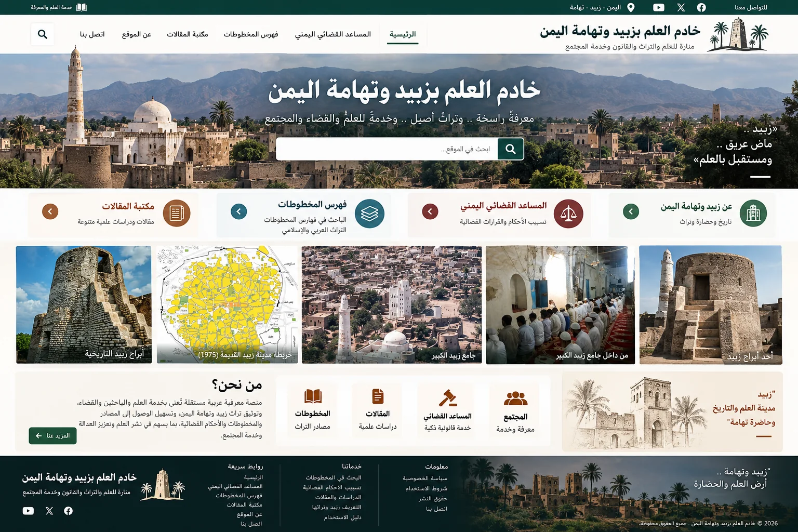The width and height of the screenshot is (798, 532).
Task: Open سياسة الخصوصية footer link
Action: (425, 478)
